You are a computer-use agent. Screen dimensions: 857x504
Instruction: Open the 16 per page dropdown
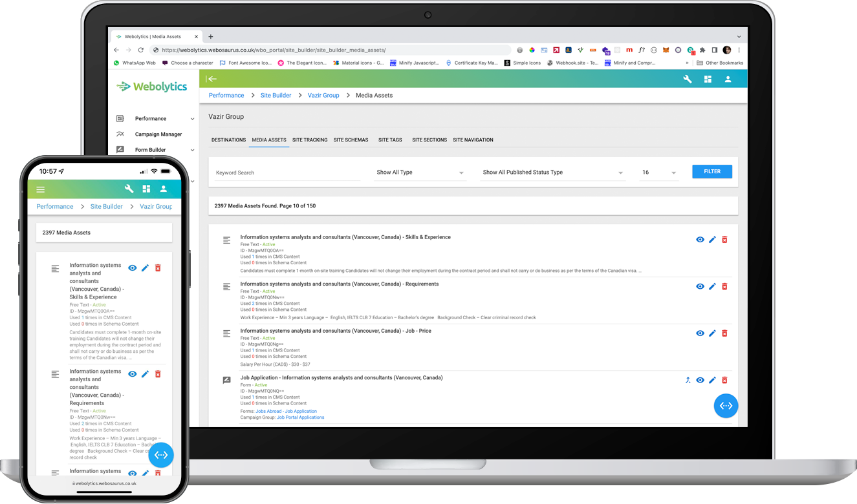coord(659,173)
